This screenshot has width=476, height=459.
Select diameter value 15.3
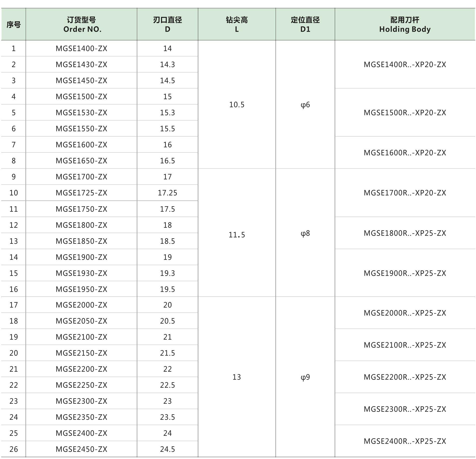[x=168, y=113]
